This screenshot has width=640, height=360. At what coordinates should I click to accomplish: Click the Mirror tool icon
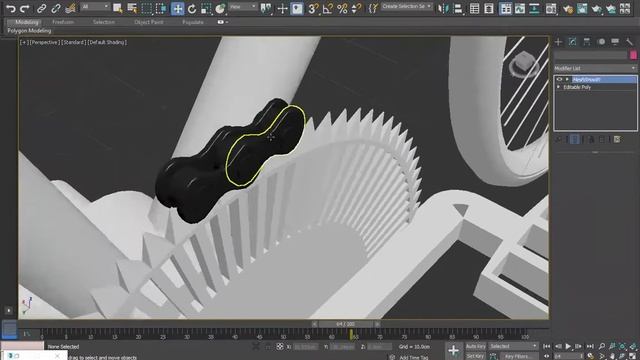443,8
